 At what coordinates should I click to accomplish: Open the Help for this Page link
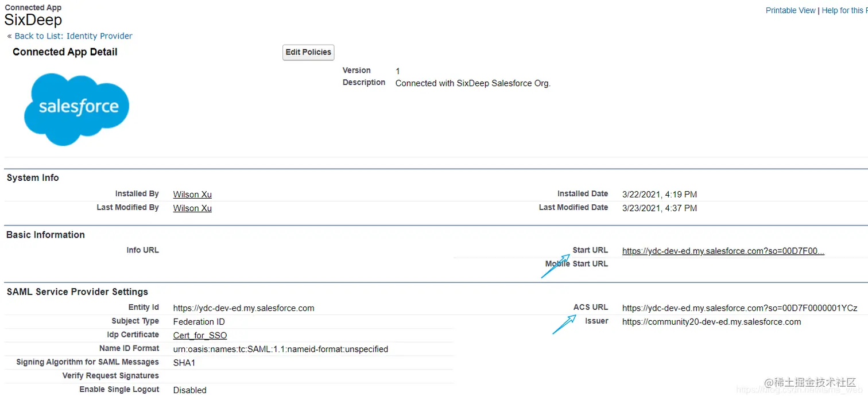(844, 10)
